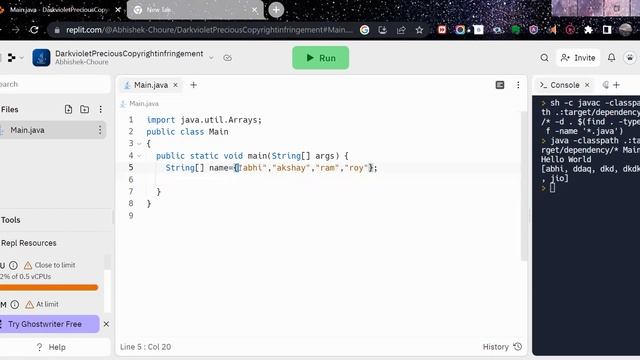Click the Google icon in address bar
The width and height of the screenshot is (640, 360).
[x=364, y=30]
